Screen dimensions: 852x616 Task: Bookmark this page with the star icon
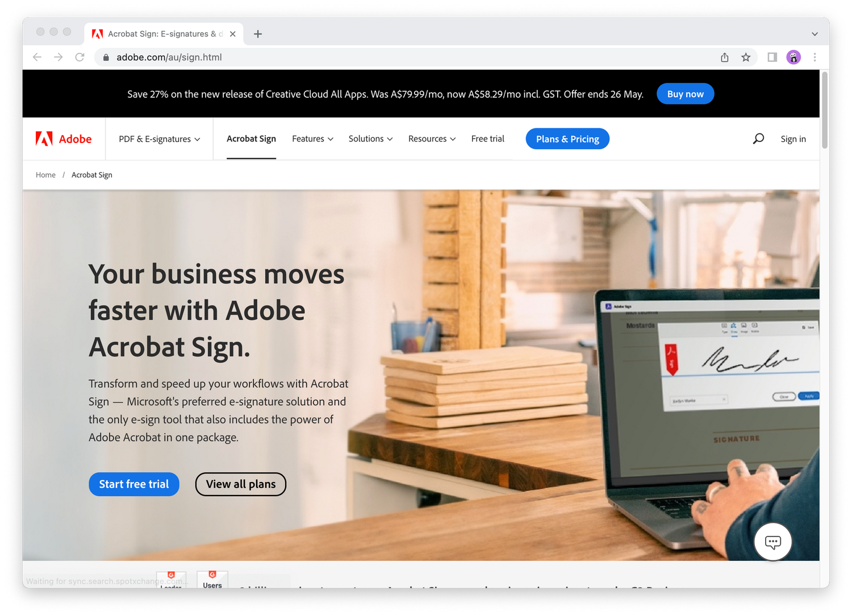746,57
